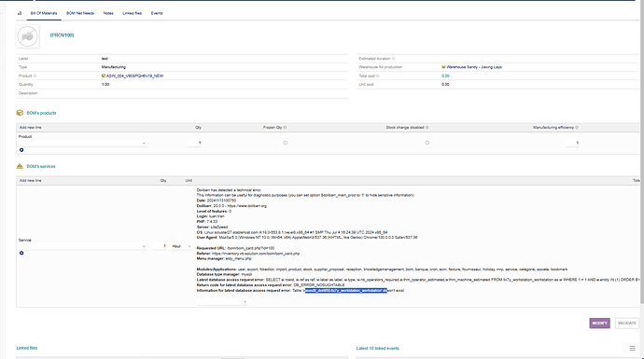Tick the Stock change disabled checkbox

tap(427, 143)
